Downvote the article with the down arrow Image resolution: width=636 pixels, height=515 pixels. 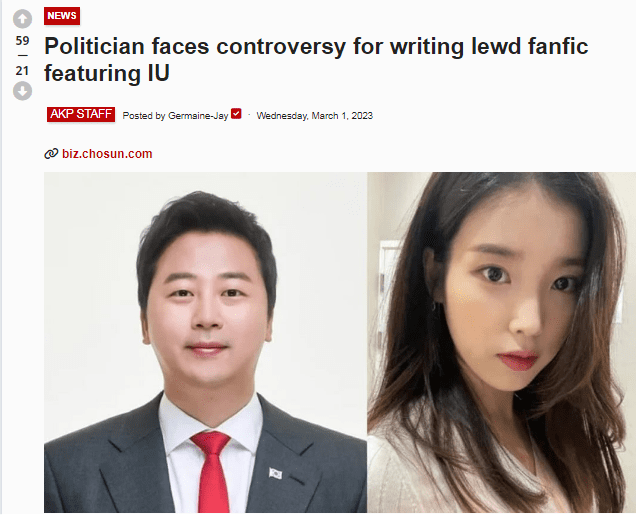coord(22,90)
